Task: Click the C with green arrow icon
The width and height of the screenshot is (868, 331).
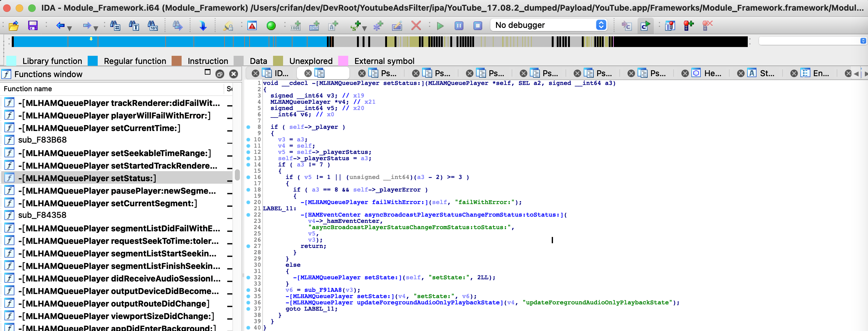Action: click(x=645, y=26)
